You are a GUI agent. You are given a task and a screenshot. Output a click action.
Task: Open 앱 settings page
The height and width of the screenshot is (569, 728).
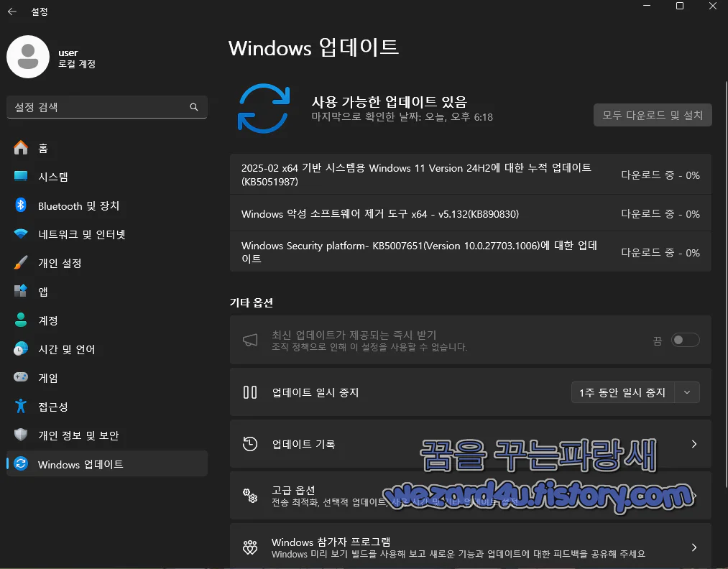click(107, 292)
